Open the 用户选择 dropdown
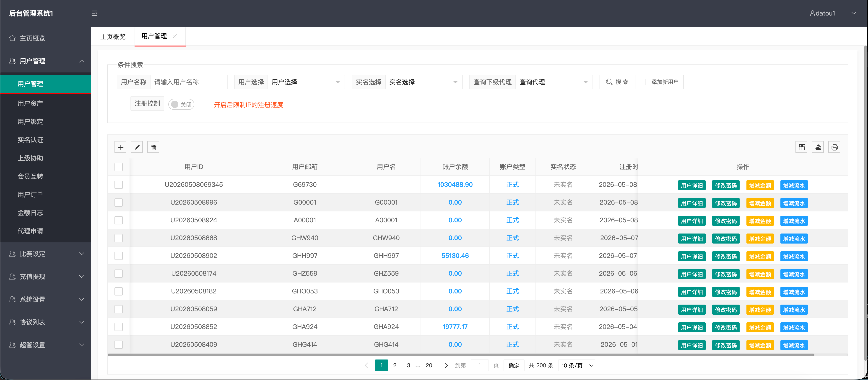This screenshot has width=868, height=380. pyautogui.click(x=306, y=82)
